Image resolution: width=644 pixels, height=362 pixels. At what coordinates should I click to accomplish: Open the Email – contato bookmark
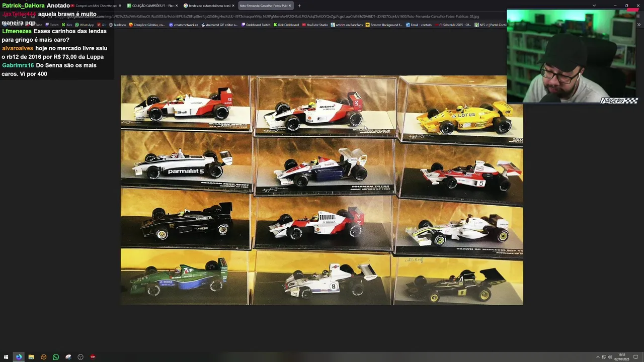[419, 25]
